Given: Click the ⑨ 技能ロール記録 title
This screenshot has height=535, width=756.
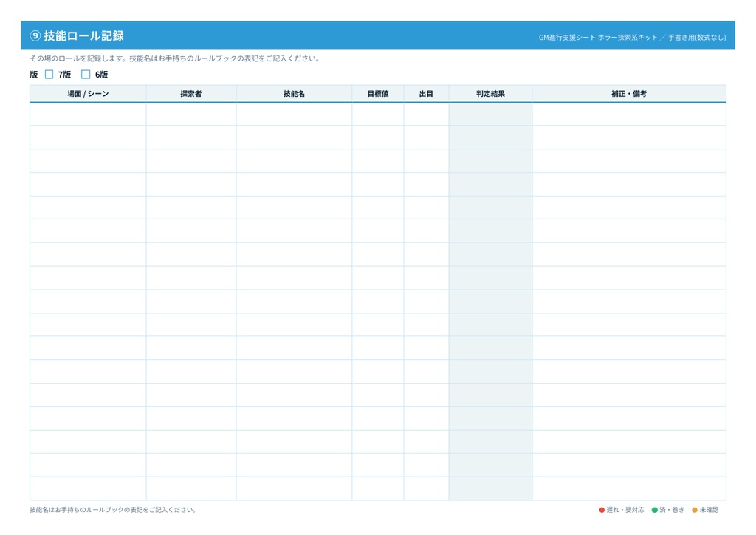Looking at the screenshot, I should coord(77,35).
